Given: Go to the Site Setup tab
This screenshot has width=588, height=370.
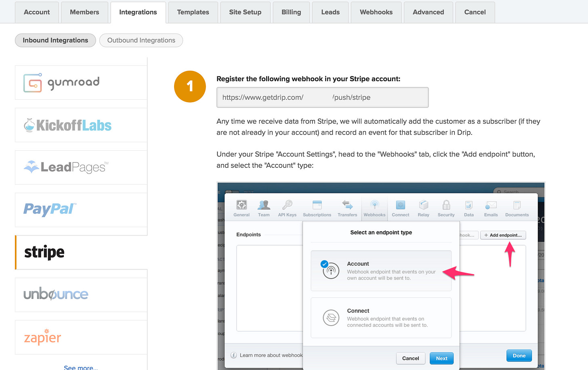Looking at the screenshot, I should 245,12.
